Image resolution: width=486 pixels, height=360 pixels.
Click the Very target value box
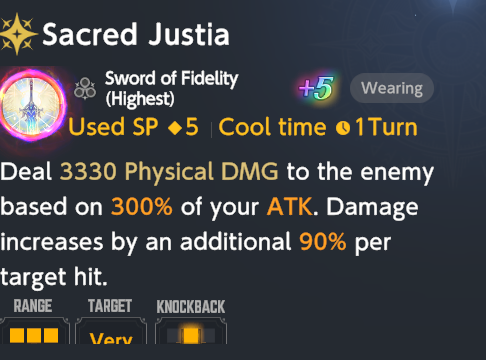pyautogui.click(x=111, y=331)
